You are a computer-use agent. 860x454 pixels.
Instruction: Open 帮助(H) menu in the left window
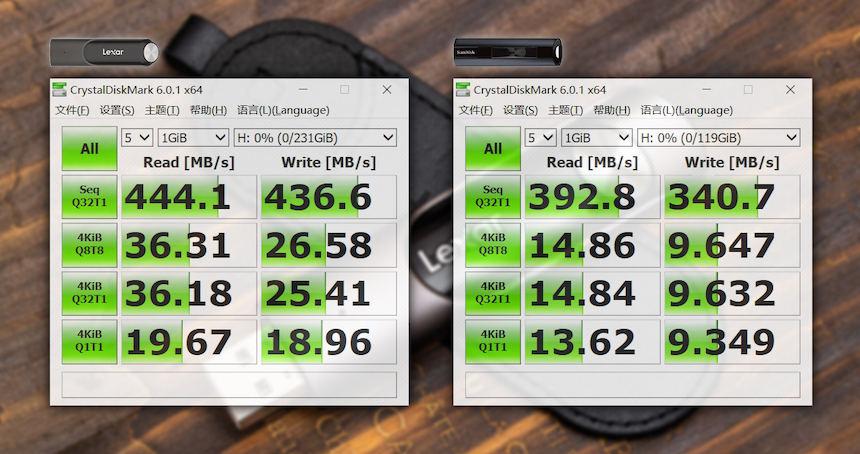[x=208, y=110]
